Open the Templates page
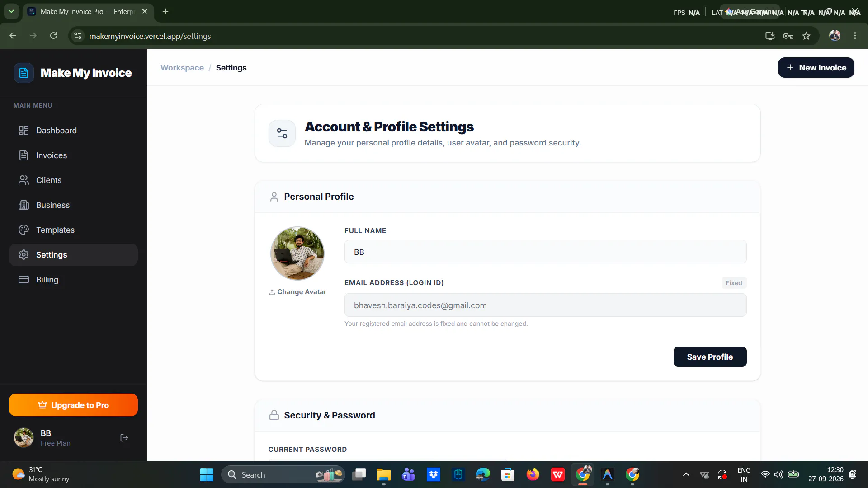The width and height of the screenshot is (868, 488). coord(73,230)
